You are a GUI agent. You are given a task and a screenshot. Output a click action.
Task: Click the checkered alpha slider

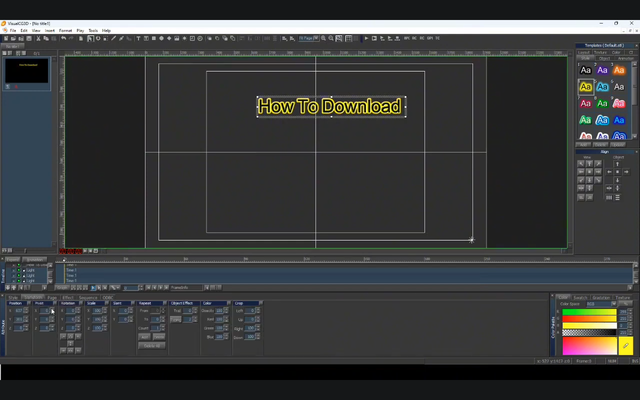(589, 333)
